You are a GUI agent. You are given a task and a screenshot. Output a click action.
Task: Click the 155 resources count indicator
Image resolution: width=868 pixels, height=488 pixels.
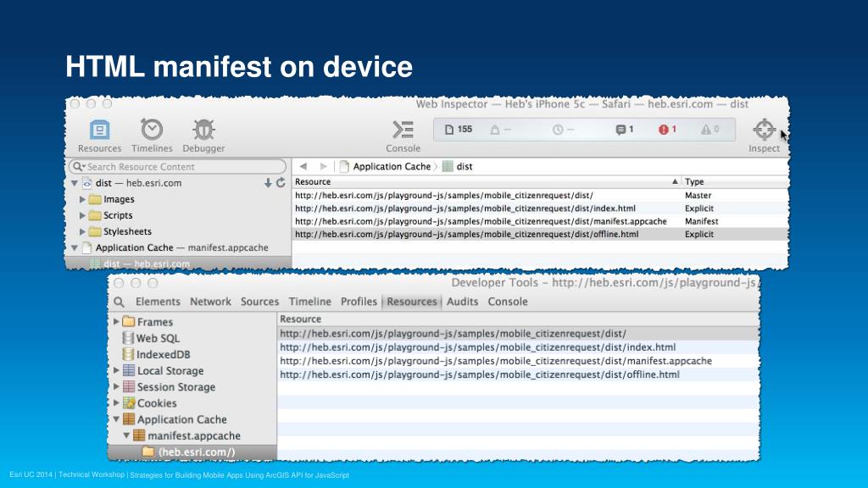[x=459, y=130]
